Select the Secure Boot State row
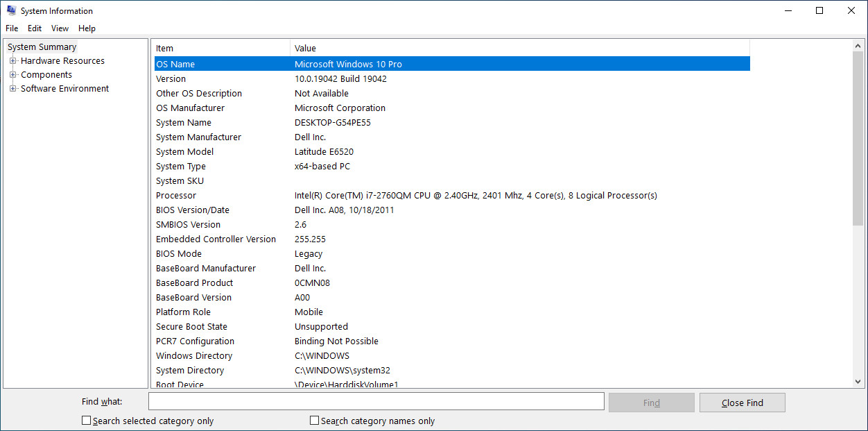868x431 pixels. (x=452, y=326)
